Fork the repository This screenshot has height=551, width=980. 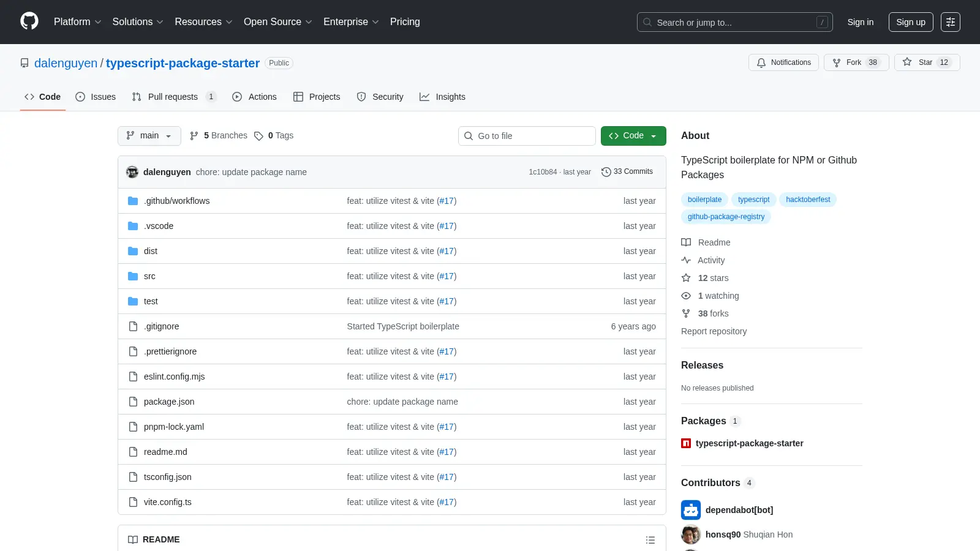pyautogui.click(x=856, y=62)
